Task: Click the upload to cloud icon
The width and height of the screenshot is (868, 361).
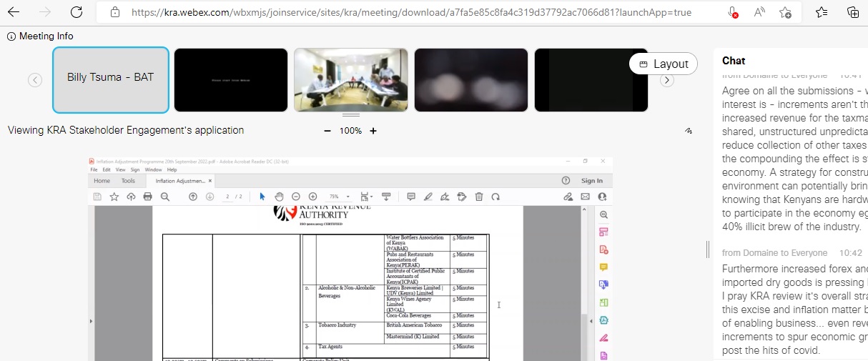Action: pyautogui.click(x=131, y=197)
